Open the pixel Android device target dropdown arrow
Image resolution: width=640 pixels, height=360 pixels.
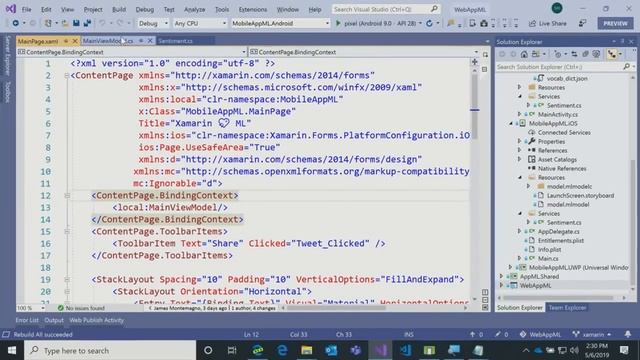[420, 23]
